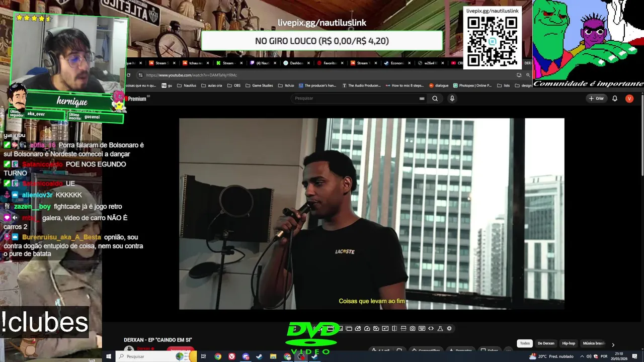Open the OBS bookmarks folder
This screenshot has width=644, height=362.
coord(234,85)
